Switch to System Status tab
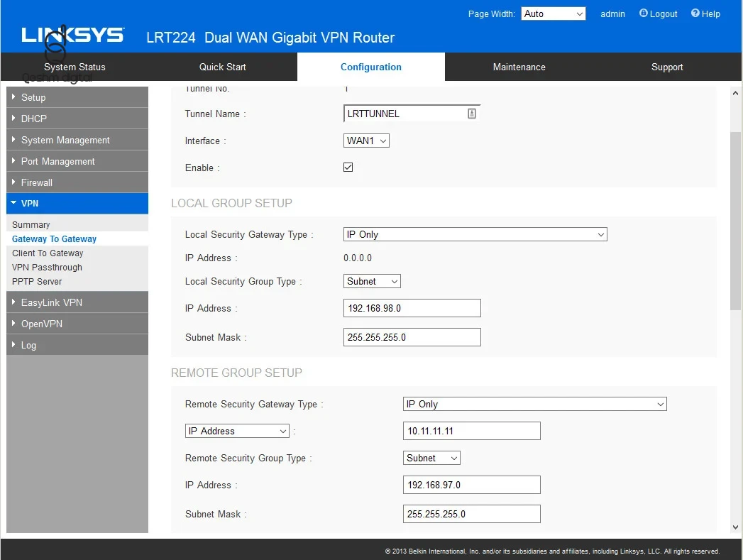 pyautogui.click(x=75, y=67)
